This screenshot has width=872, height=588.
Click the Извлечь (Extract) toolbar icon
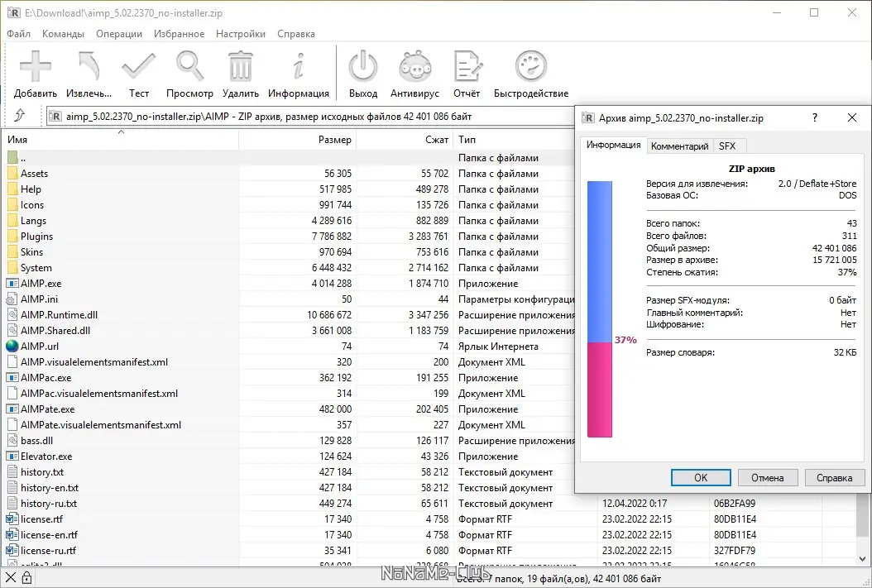coord(89,67)
